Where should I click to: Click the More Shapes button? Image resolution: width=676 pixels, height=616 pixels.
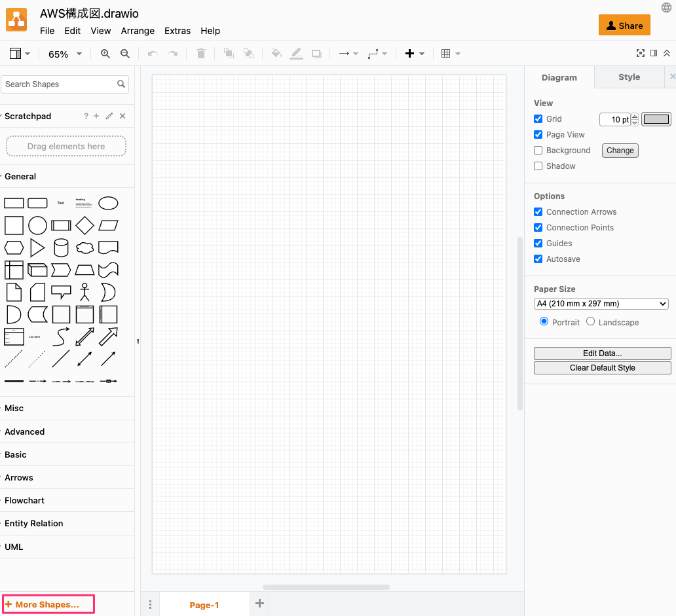pos(48,604)
